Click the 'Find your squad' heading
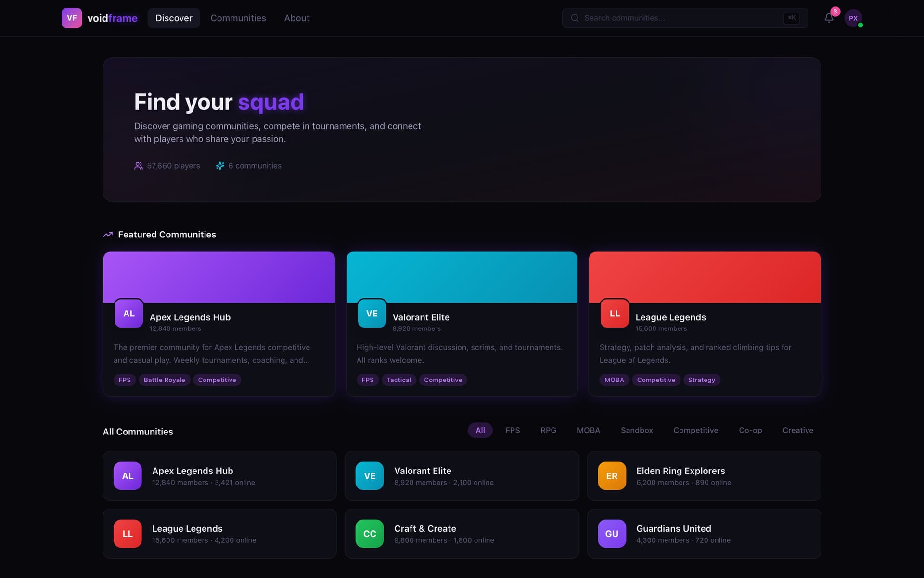Screen dimensions: 924x578 [219, 102]
